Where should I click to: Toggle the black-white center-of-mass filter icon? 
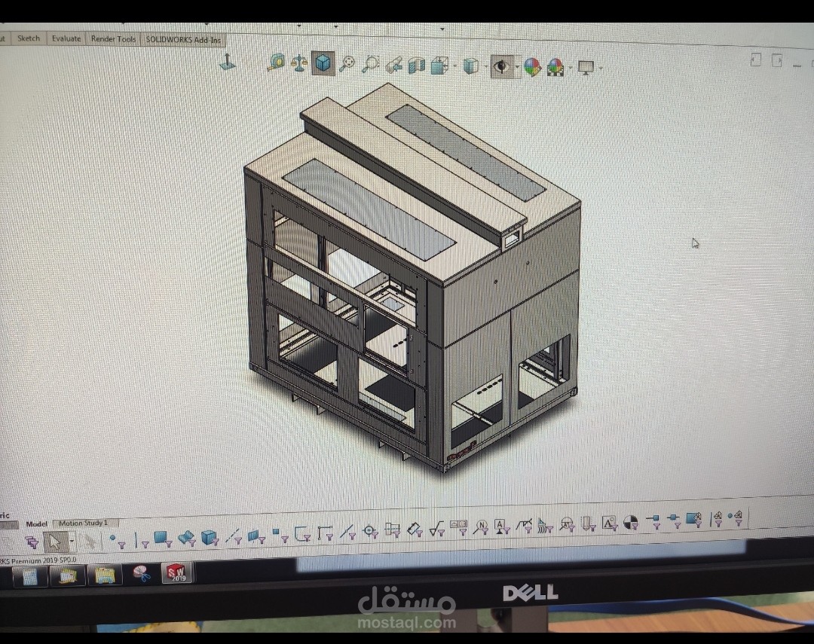[x=631, y=522]
